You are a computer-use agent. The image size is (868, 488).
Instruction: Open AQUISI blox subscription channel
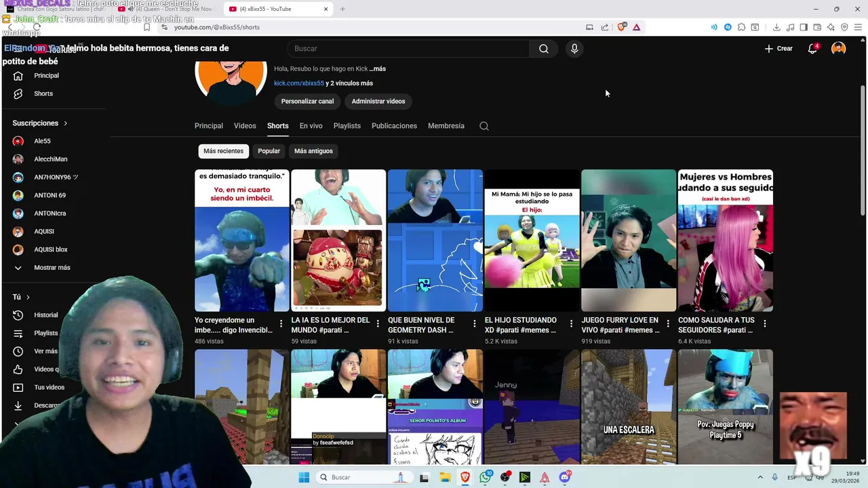(x=51, y=249)
